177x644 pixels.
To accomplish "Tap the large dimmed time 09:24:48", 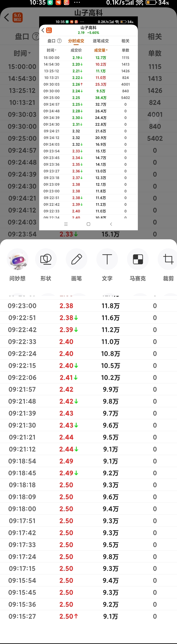I will 22,162.
